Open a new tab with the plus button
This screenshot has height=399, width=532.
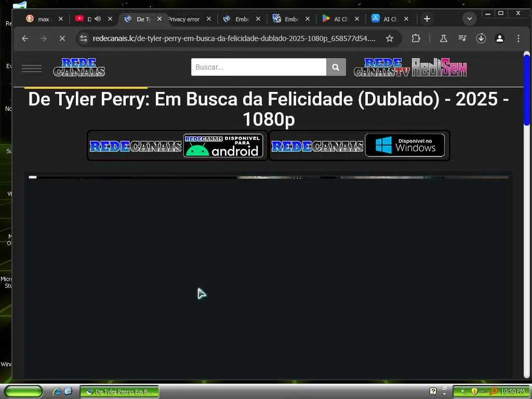(427, 19)
